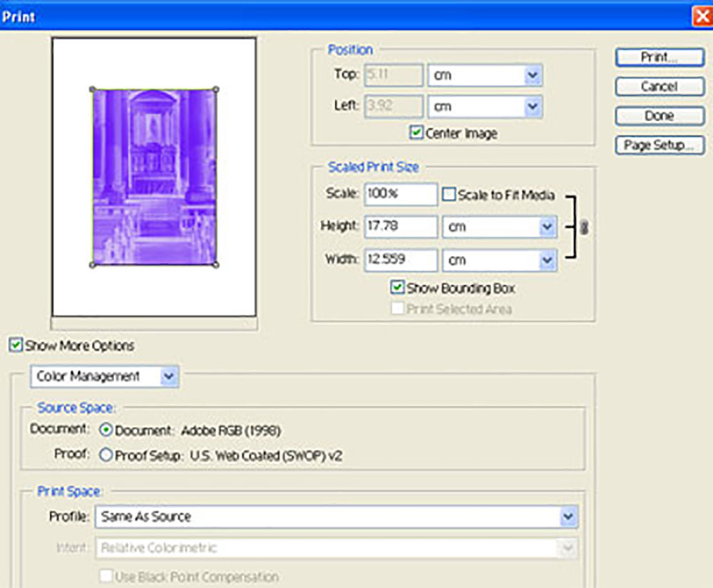Toggle Show Bounding Box checkbox

tap(397, 287)
